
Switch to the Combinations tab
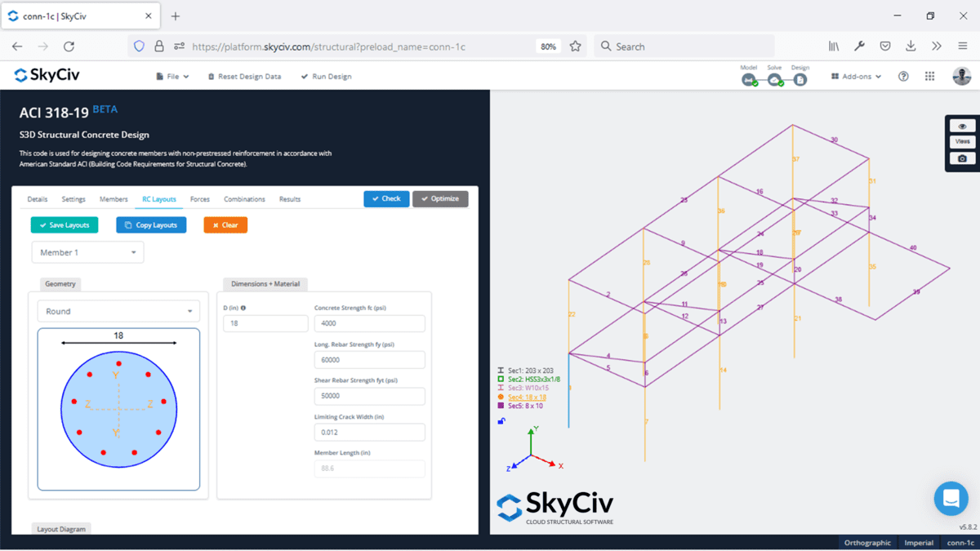(x=243, y=198)
